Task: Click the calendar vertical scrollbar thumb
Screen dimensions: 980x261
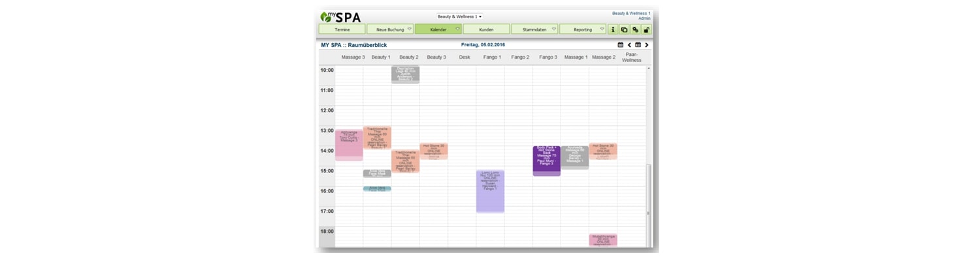Action: point(649,206)
